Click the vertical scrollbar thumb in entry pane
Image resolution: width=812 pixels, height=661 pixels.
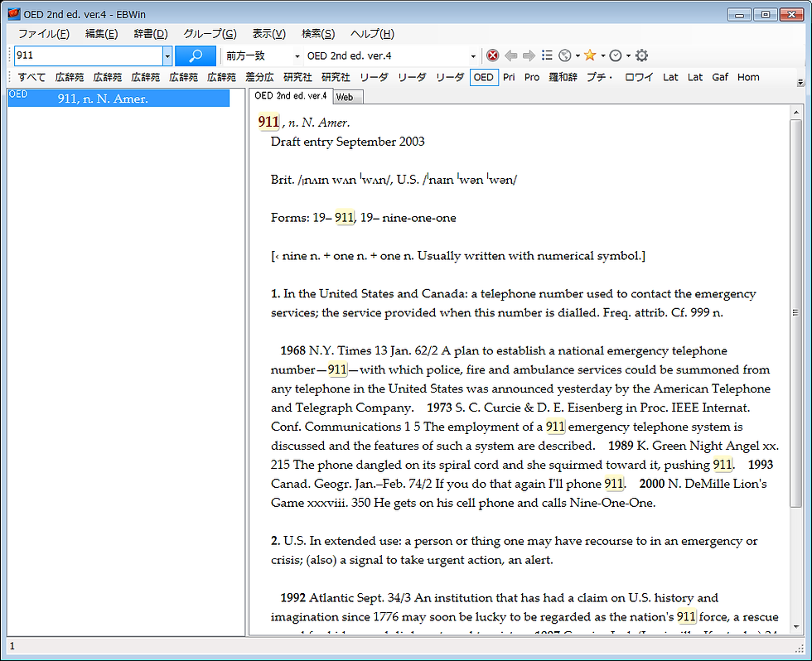point(796,313)
